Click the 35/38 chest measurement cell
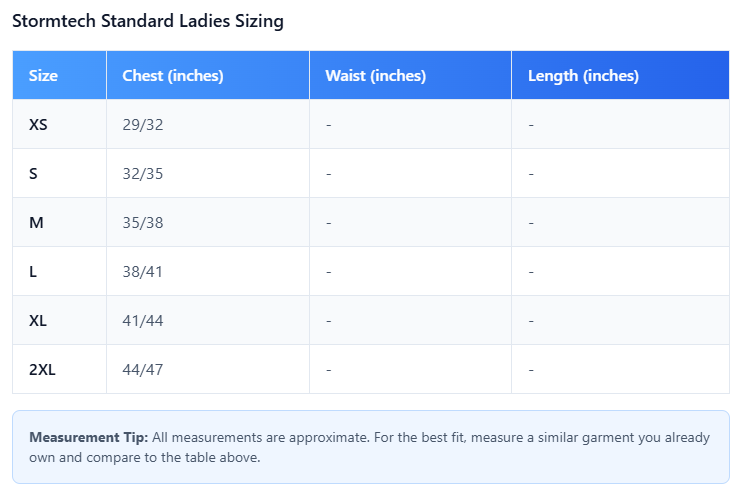741x494 pixels. tap(208, 222)
